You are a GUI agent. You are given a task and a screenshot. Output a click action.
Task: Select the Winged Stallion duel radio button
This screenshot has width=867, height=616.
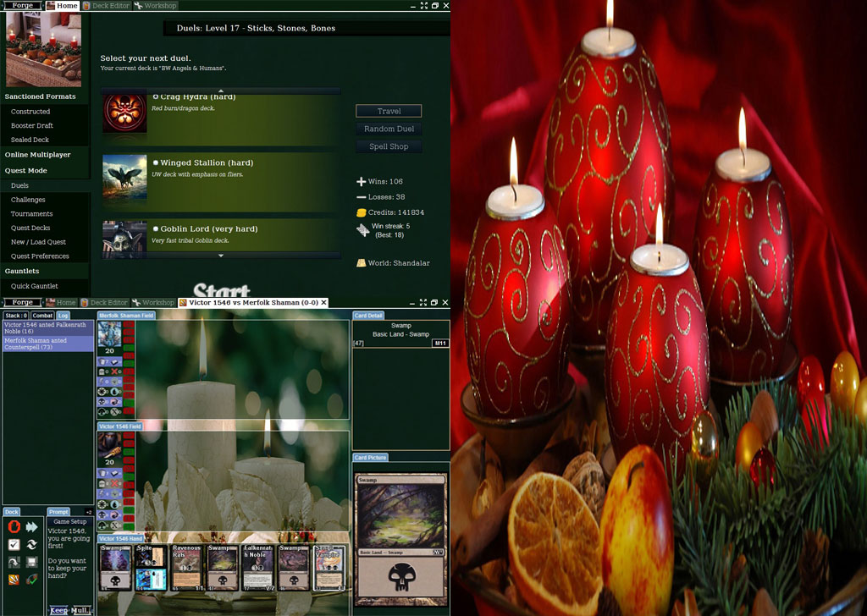[156, 162]
